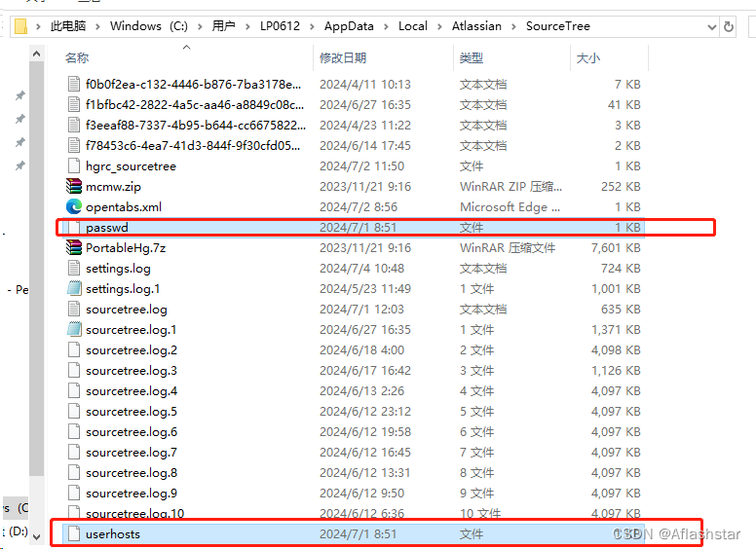Go to Local breadcrumb segment

click(x=413, y=26)
